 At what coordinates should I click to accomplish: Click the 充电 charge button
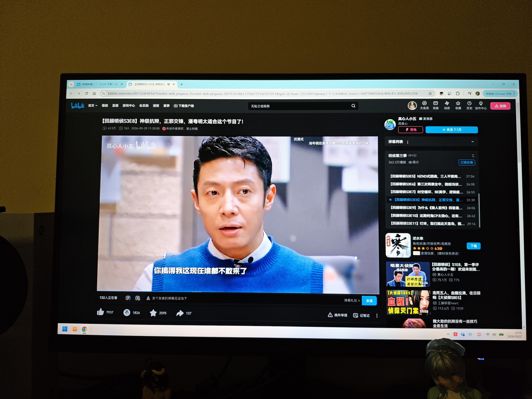point(411,130)
